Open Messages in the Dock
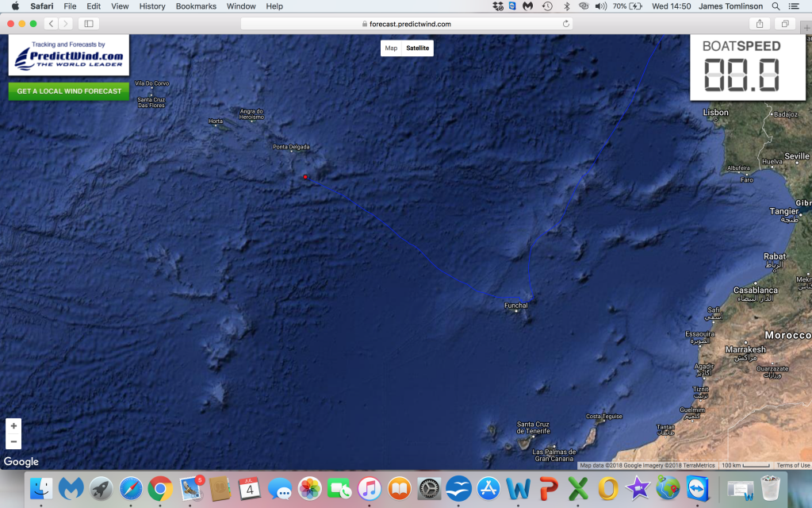812x508 pixels. [280, 488]
